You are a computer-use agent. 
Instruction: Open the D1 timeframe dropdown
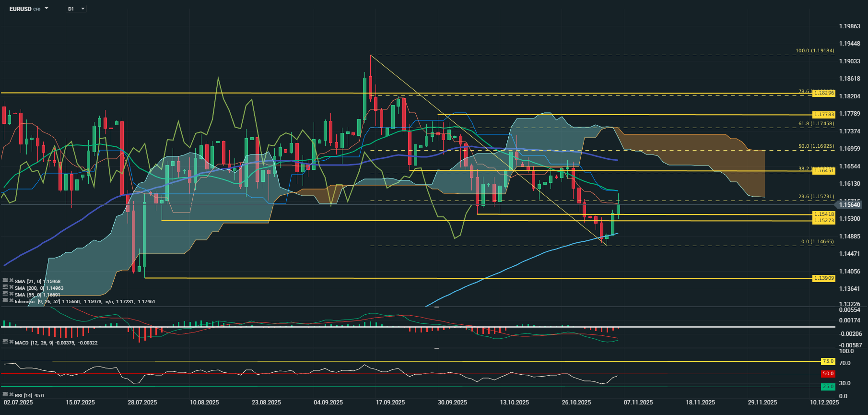(x=82, y=9)
